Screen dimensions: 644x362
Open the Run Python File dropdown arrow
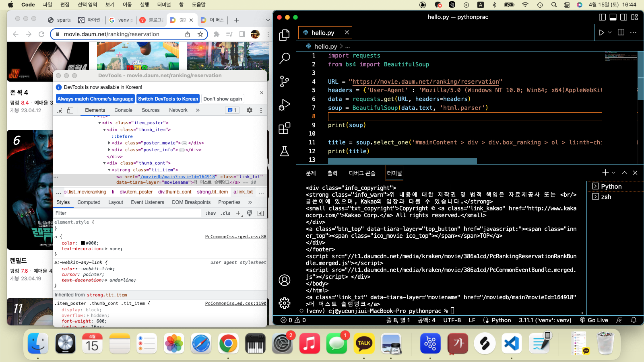[610, 33]
